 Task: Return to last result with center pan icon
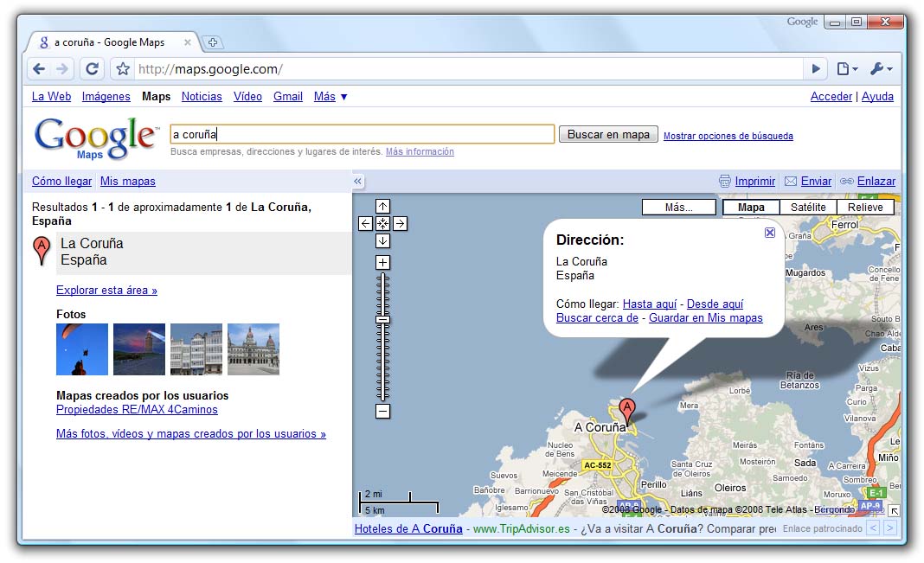pos(383,224)
